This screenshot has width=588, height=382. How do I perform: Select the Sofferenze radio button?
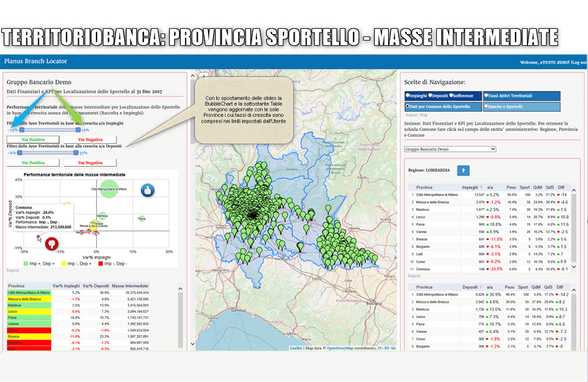point(451,95)
